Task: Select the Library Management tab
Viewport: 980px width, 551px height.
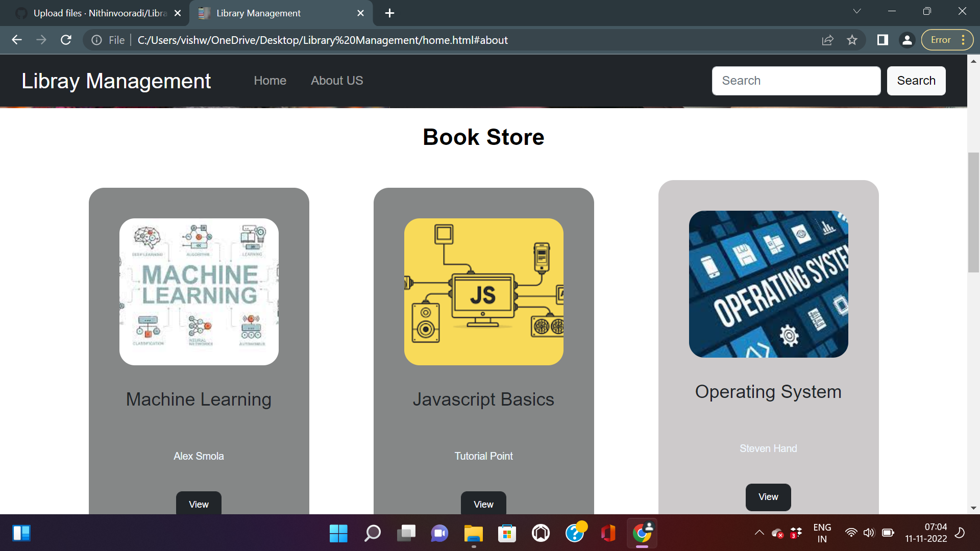Action: [x=281, y=13]
